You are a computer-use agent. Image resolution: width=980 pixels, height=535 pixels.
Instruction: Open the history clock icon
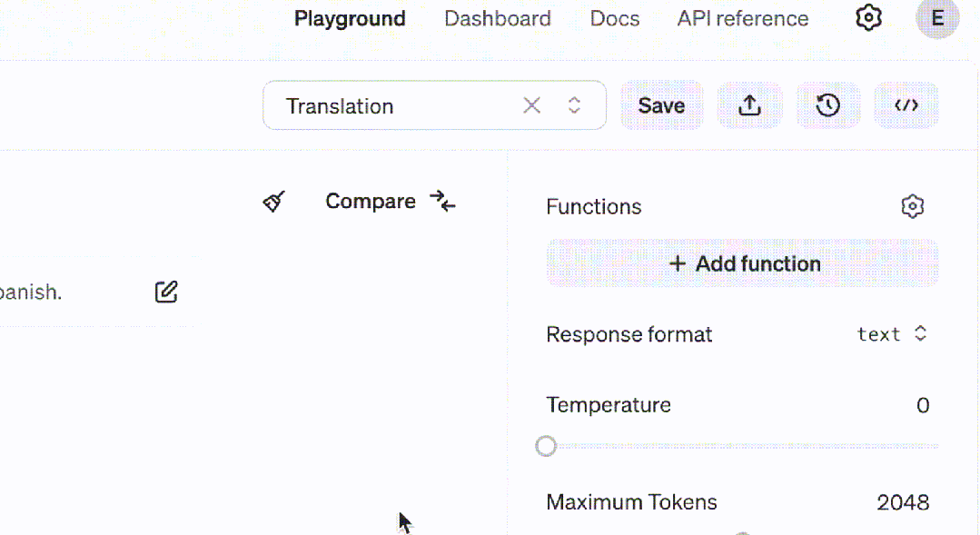827,105
